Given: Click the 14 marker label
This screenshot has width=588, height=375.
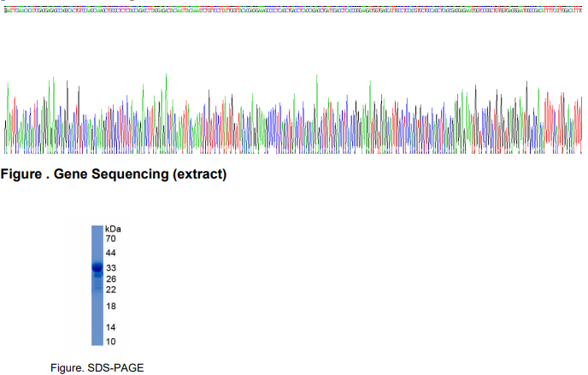Looking at the screenshot, I should pyautogui.click(x=110, y=327).
